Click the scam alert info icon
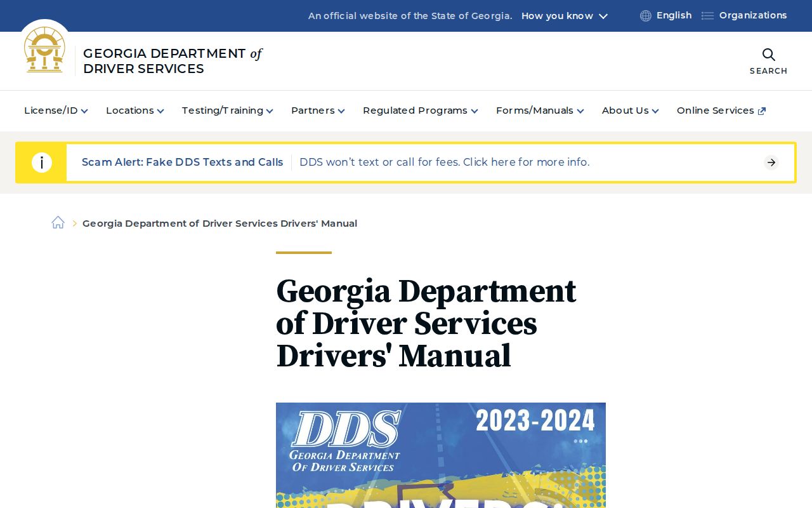This screenshot has width=812, height=508. pyautogui.click(x=42, y=163)
